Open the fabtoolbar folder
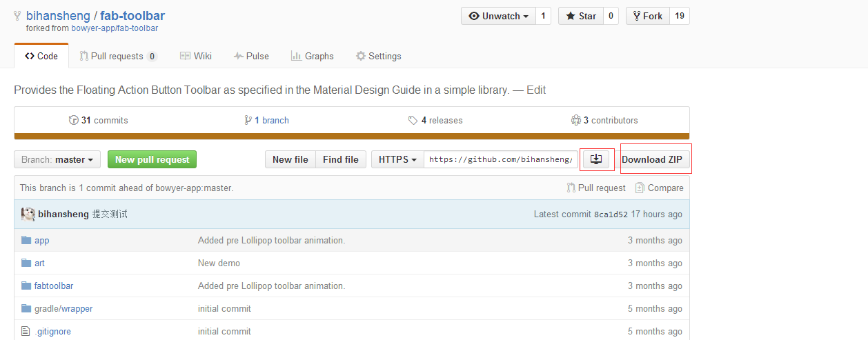Screen dimensions: 868x340 (54, 286)
